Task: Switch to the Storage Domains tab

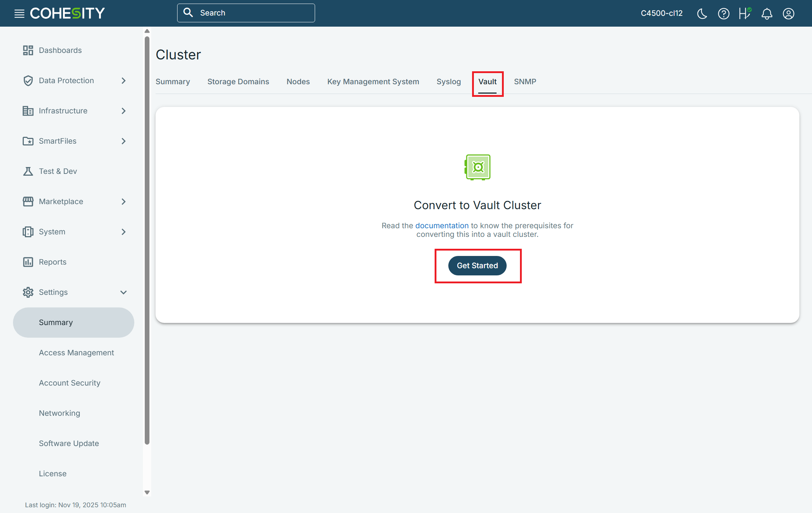Action: (x=238, y=82)
